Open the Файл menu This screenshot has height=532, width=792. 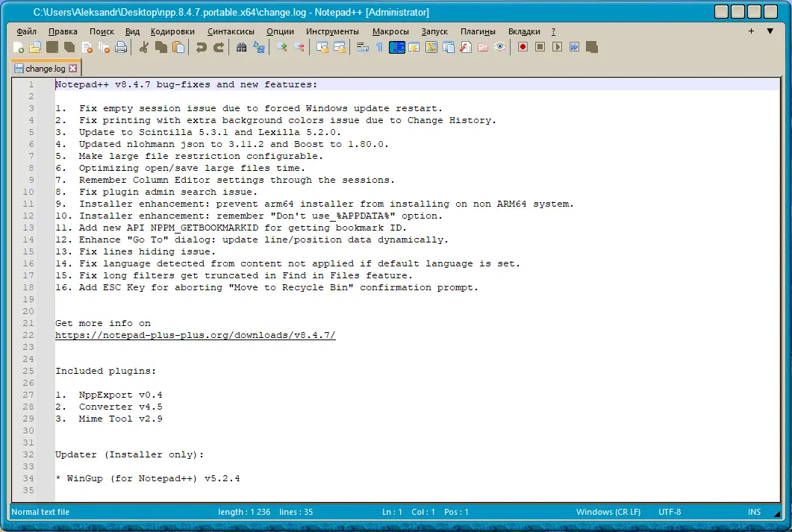coord(26,31)
